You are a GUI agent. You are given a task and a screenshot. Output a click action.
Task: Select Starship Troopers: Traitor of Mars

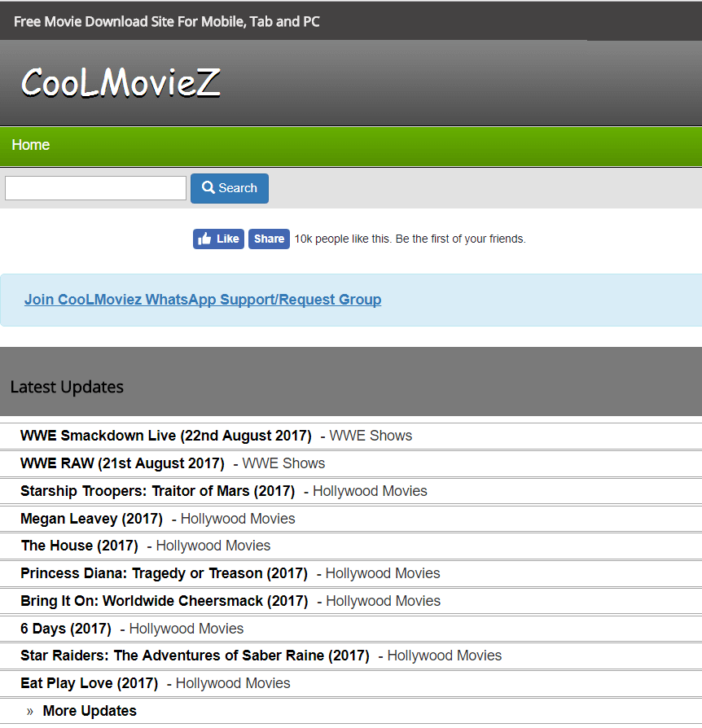pos(157,491)
